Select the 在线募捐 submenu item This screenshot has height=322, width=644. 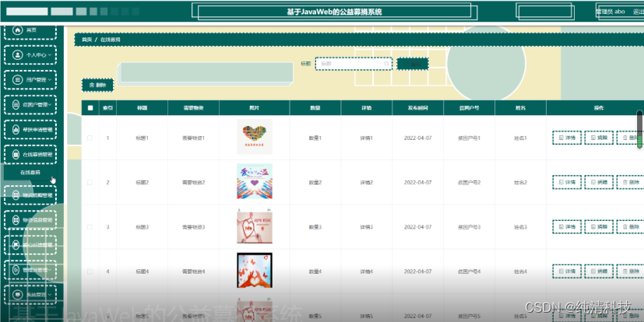[x=30, y=173]
